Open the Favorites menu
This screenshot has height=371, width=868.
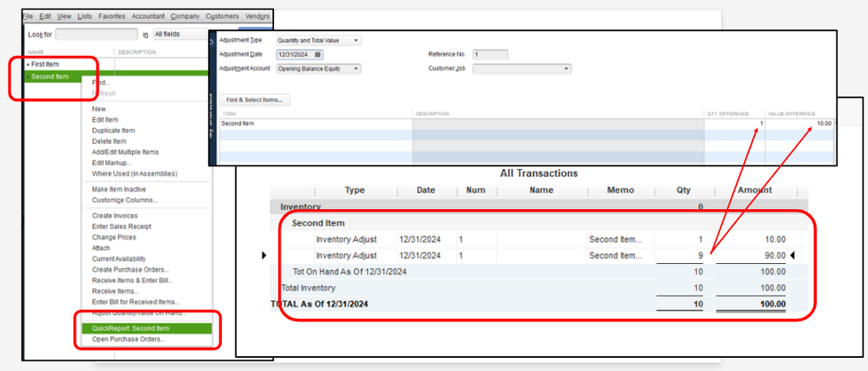(112, 17)
